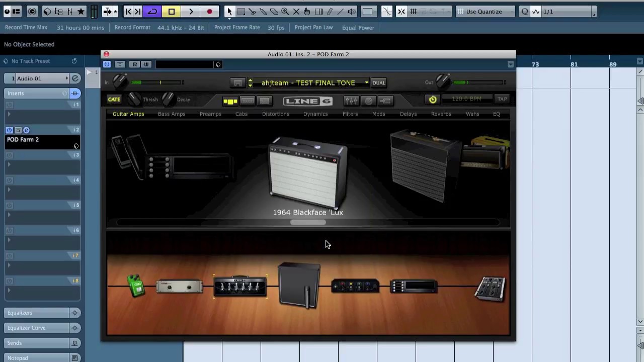The image size is (644, 362).
Task: Bypass POD Farm 2 plugin power button
Action: tap(107, 64)
